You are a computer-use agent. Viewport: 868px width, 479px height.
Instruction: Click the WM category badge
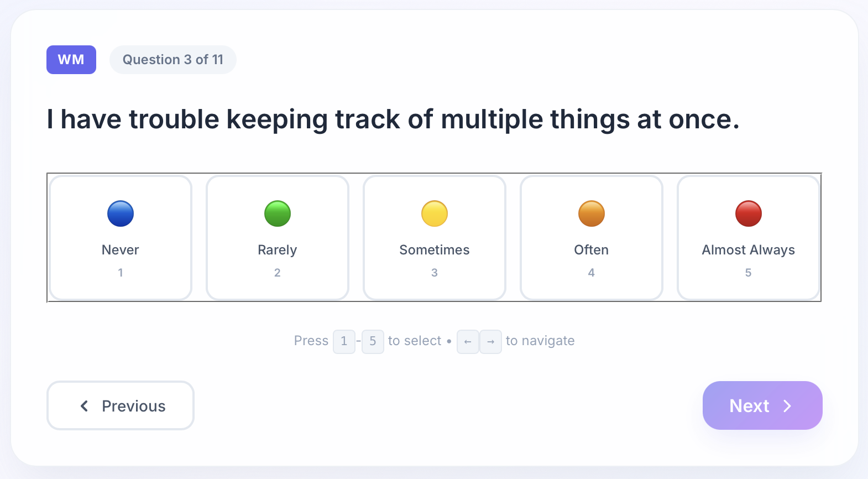[x=71, y=60]
